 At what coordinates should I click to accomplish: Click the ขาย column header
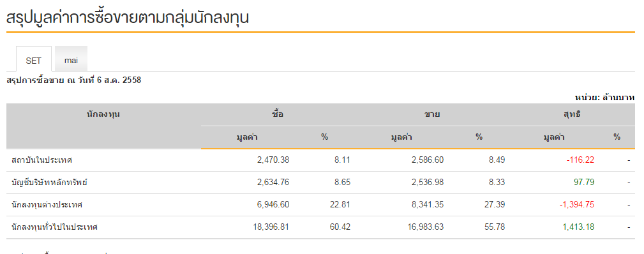click(x=432, y=114)
